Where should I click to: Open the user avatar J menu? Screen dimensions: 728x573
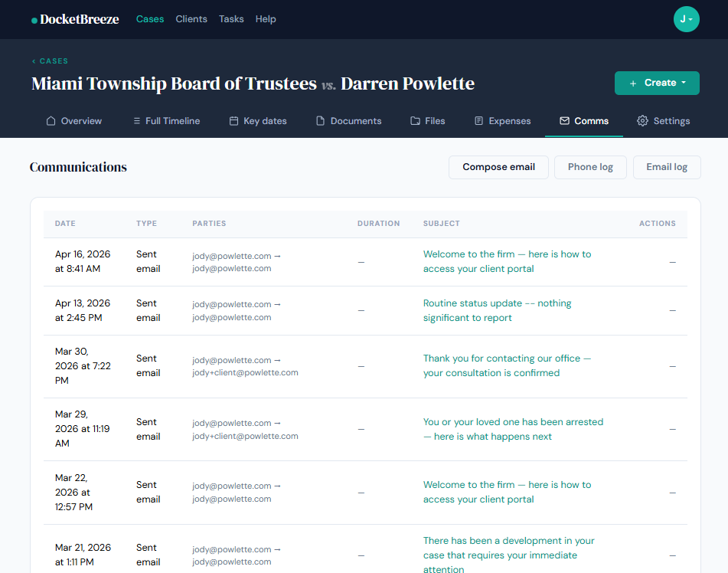686,19
